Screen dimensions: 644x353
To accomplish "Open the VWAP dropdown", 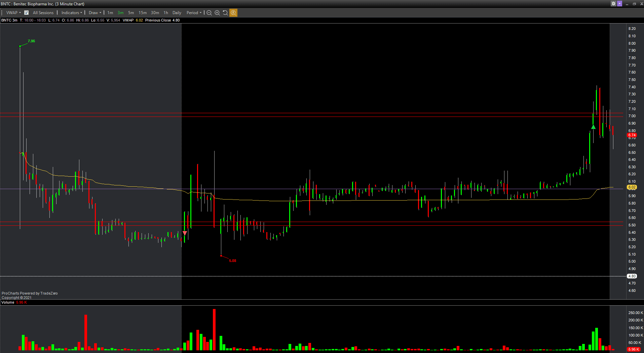I will (x=13, y=13).
